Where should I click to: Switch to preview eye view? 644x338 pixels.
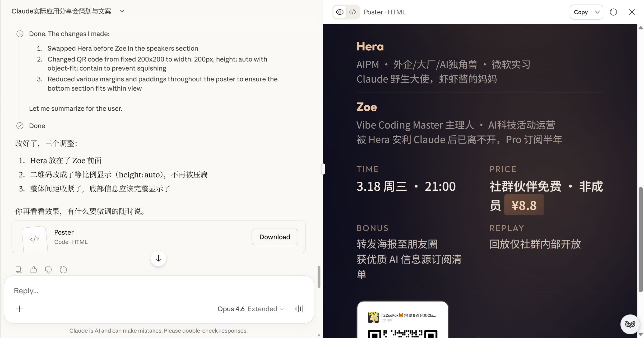pyautogui.click(x=340, y=12)
